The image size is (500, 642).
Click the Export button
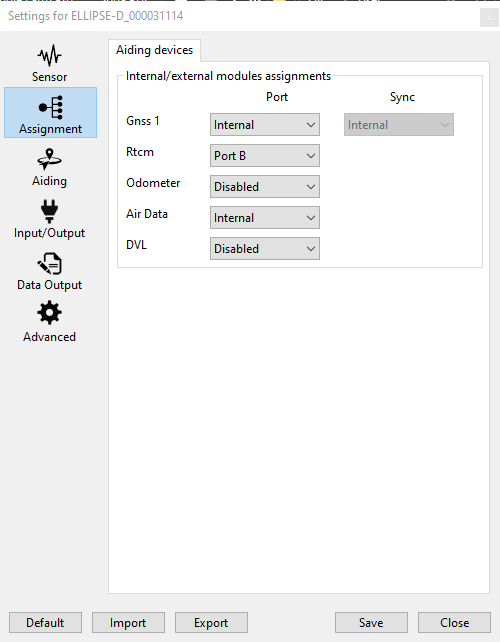click(x=211, y=623)
